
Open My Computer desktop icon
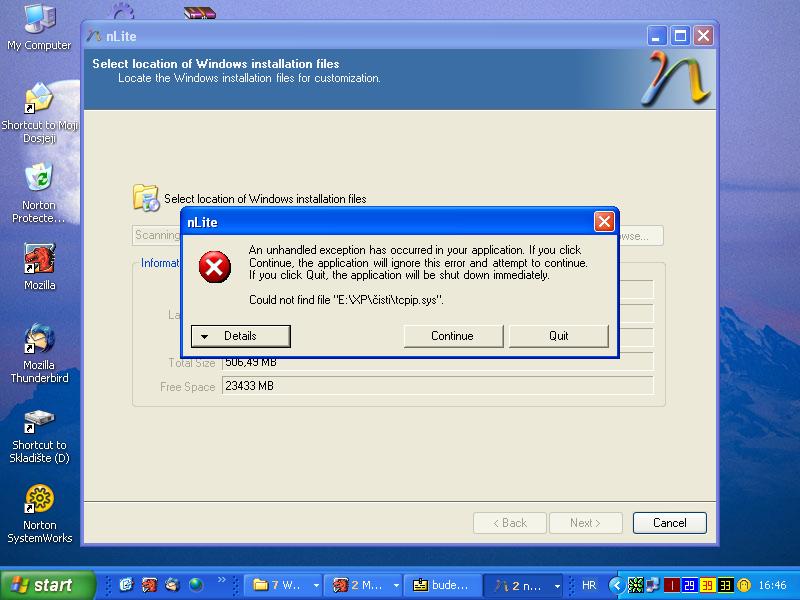[x=39, y=28]
